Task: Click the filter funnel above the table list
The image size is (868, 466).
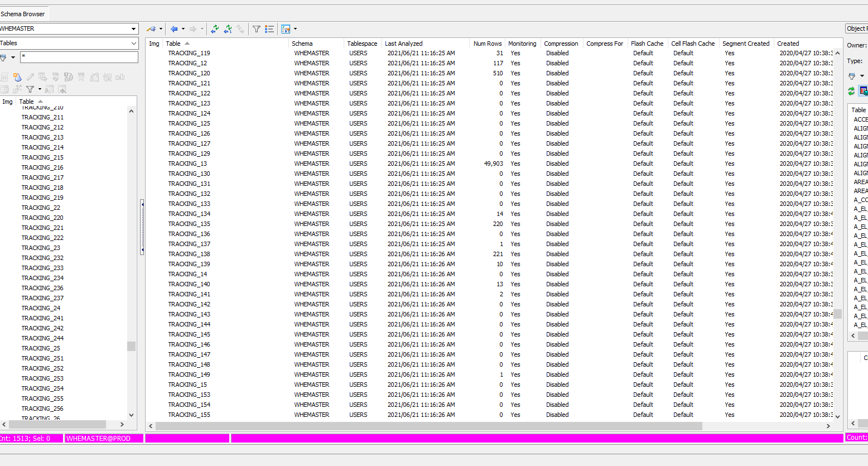Action: click(31, 89)
